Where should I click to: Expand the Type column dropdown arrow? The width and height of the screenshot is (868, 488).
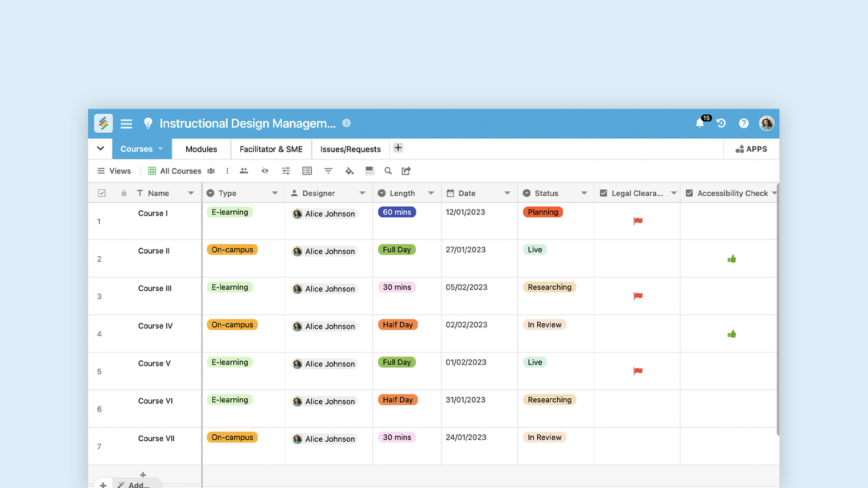[275, 193]
